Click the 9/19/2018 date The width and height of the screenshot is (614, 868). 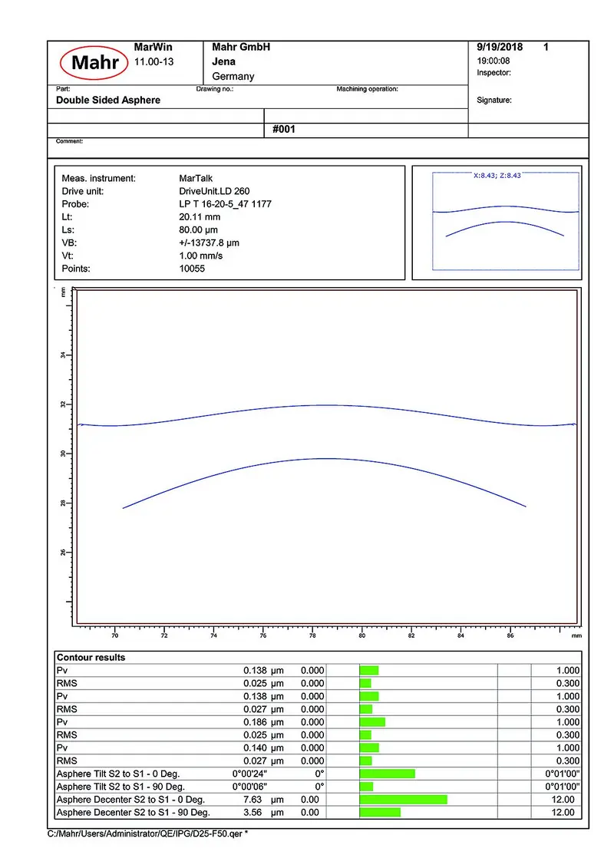point(500,48)
